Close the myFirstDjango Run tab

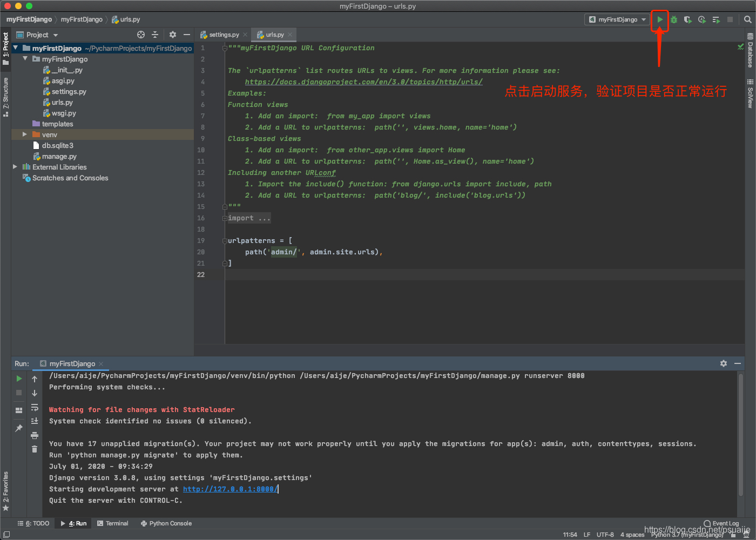click(x=101, y=364)
